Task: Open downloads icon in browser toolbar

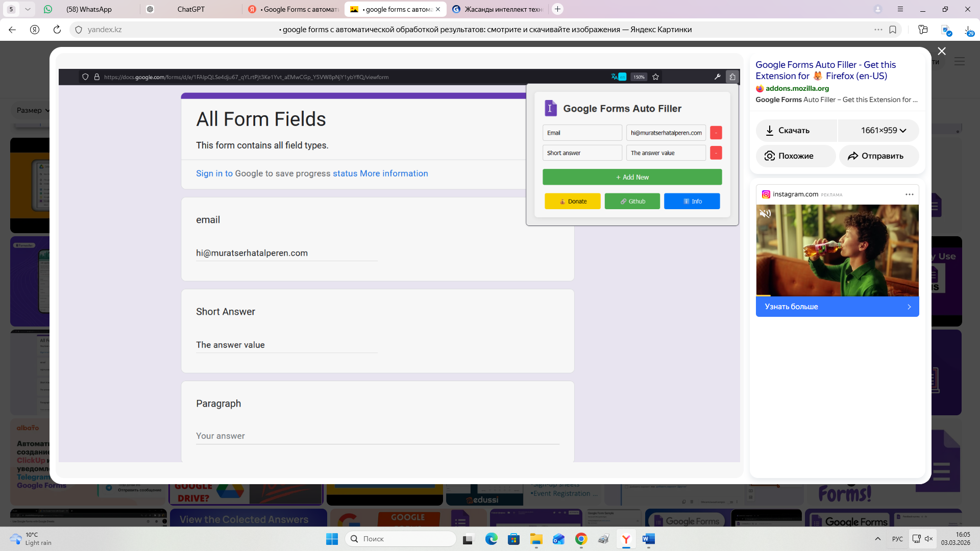Action: 968,30
